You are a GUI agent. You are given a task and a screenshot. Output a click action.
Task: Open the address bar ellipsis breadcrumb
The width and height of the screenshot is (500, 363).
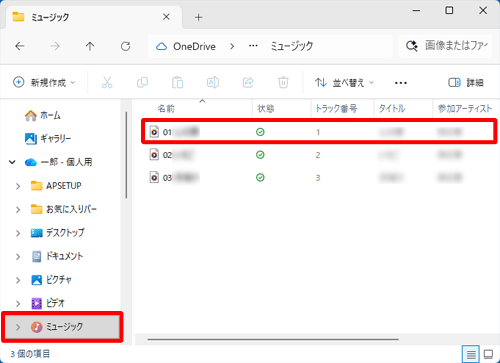253,46
